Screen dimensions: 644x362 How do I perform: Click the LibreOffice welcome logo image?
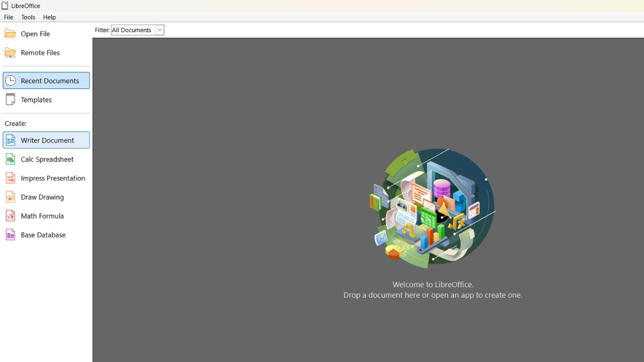[433, 208]
